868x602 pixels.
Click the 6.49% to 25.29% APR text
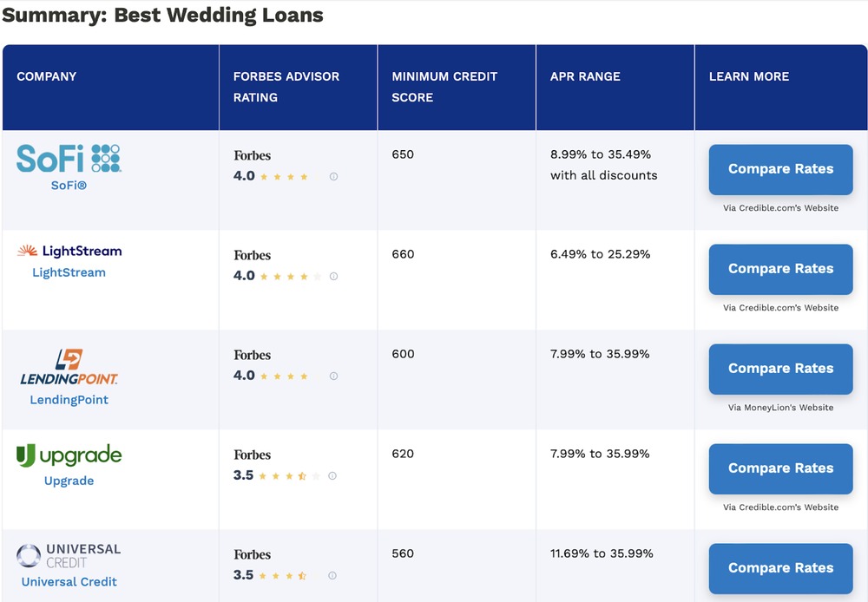click(x=600, y=254)
